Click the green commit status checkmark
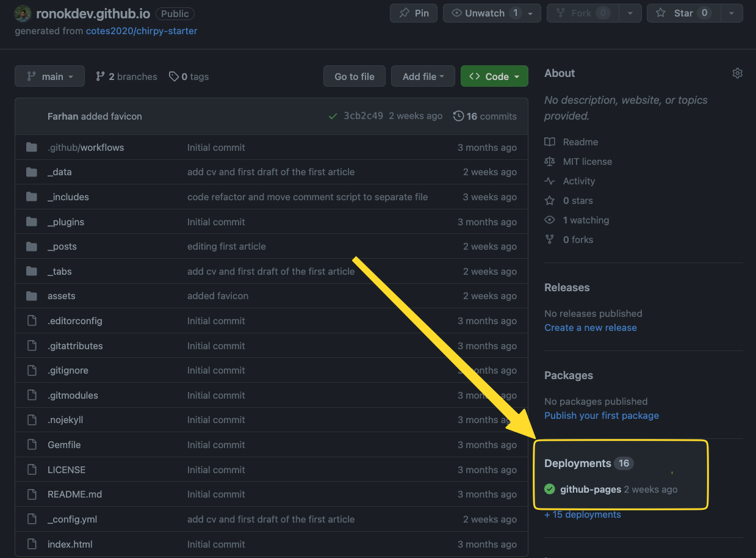 tap(333, 116)
